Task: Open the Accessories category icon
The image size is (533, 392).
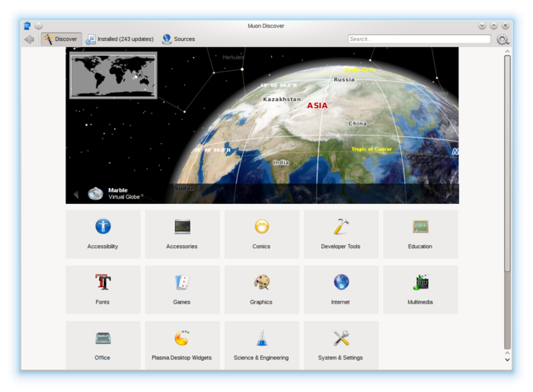Action: pyautogui.click(x=183, y=227)
